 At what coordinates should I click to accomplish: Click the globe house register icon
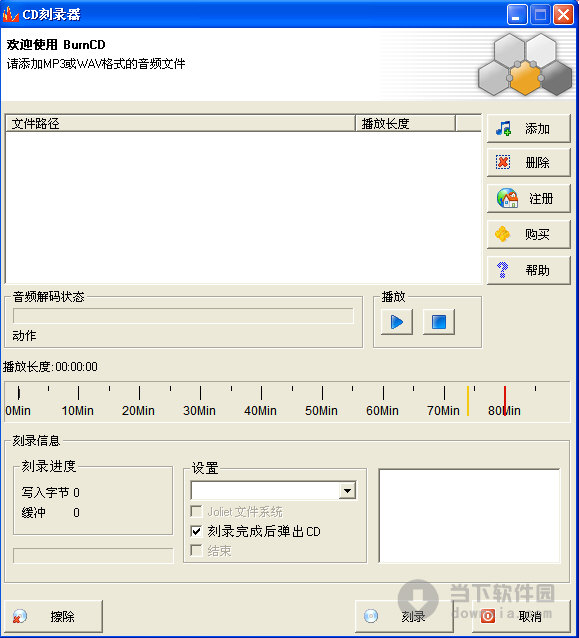(507, 198)
